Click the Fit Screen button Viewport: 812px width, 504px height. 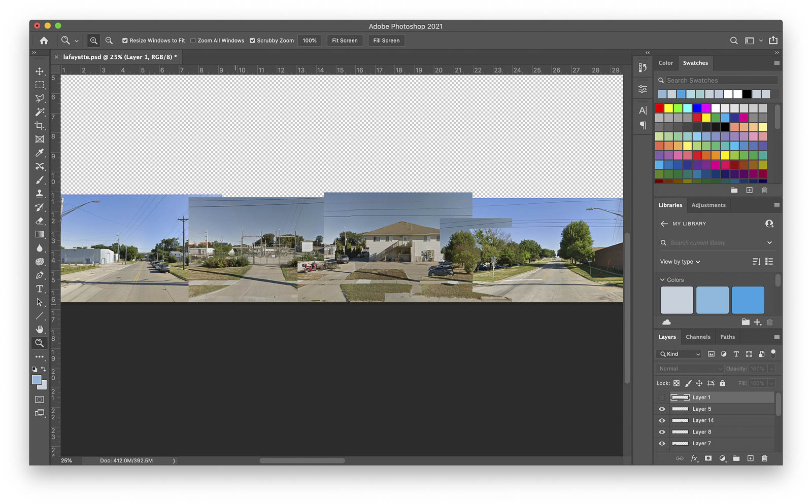click(345, 41)
